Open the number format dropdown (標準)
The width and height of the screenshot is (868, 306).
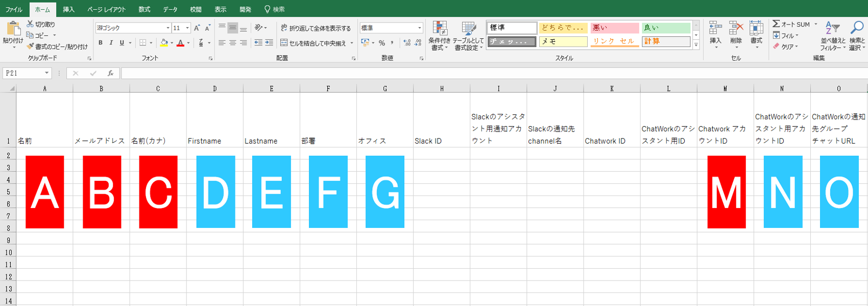[420, 28]
